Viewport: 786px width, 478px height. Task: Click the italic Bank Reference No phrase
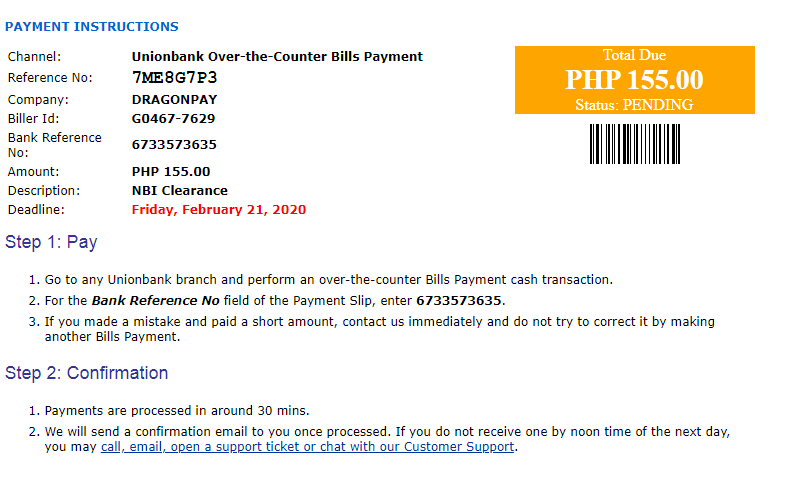click(x=155, y=301)
